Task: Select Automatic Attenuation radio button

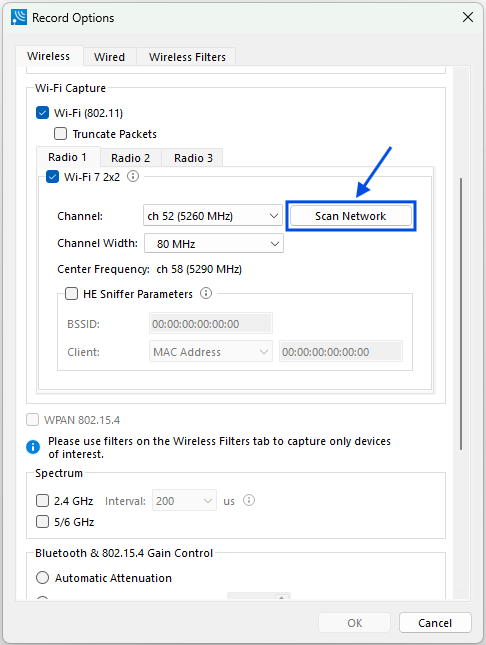Action: (42, 578)
